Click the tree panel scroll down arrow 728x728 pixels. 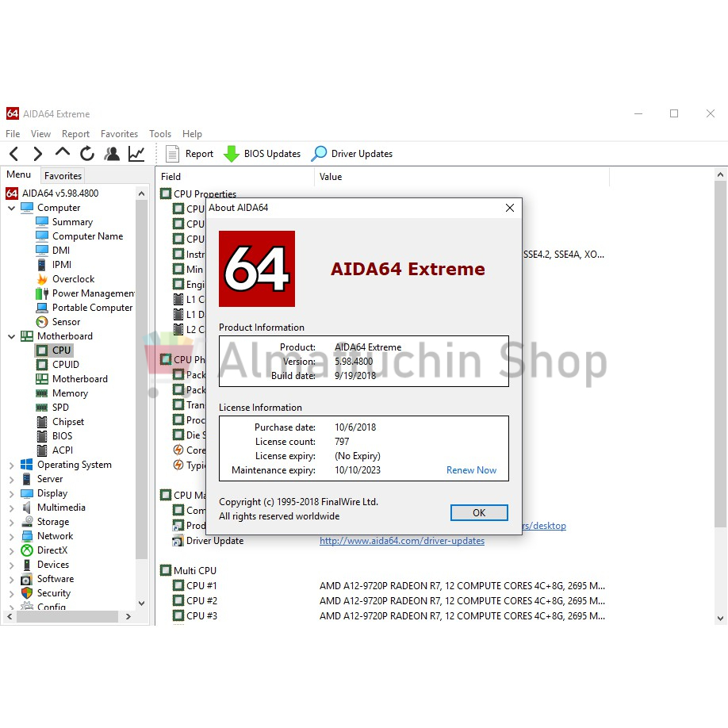(x=142, y=603)
